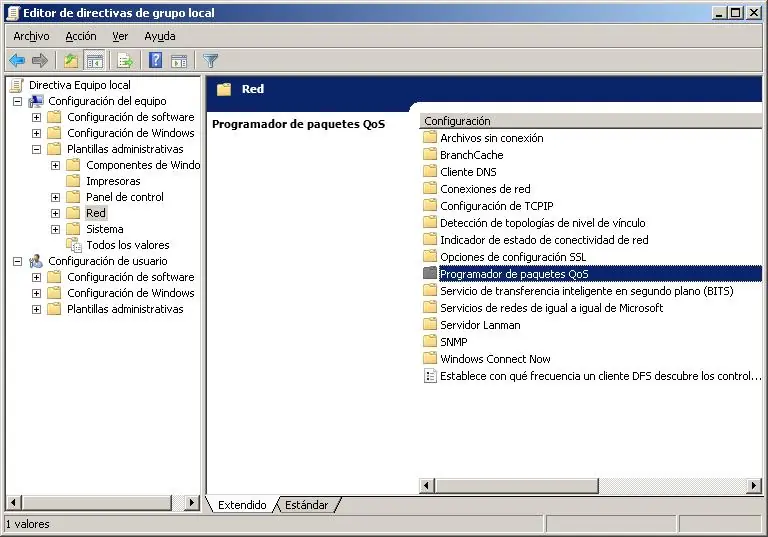
Task: Click the Windows Connect Now folder icon
Action: (x=430, y=359)
